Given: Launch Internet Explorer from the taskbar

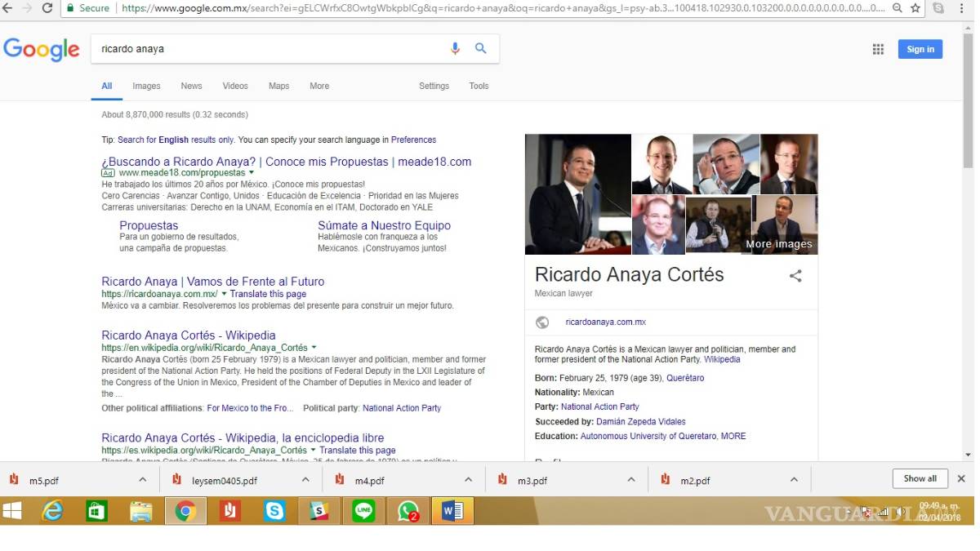Looking at the screenshot, I should [53, 511].
